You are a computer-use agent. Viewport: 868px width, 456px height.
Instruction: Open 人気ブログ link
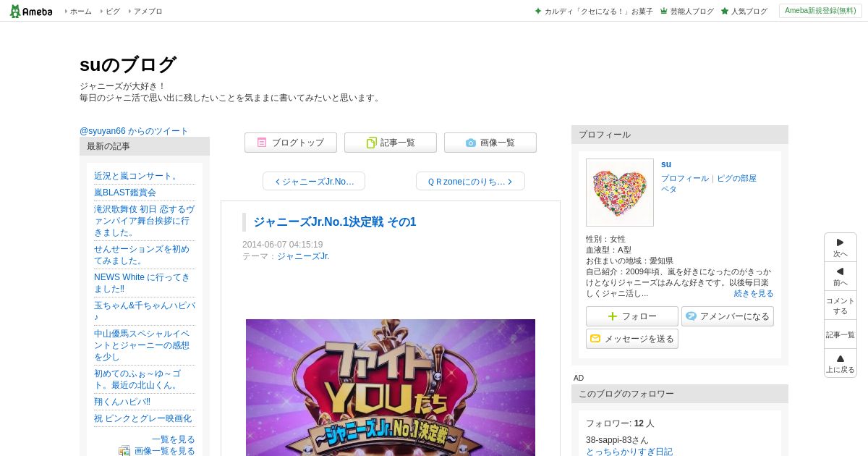pos(749,11)
